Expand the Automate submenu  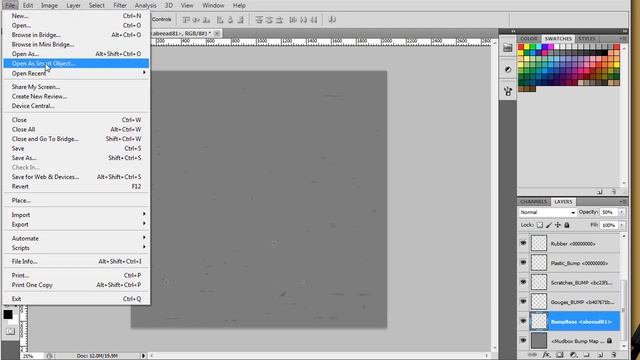point(144,238)
